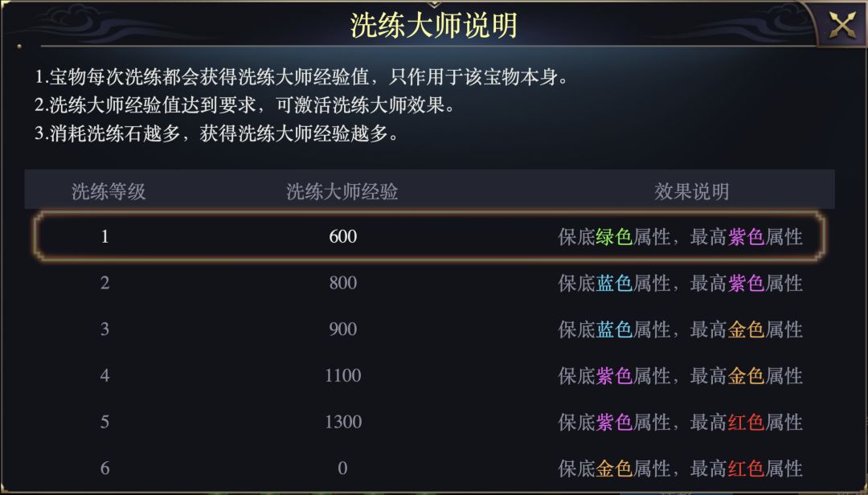The height and width of the screenshot is (495, 868).
Task: Click the green 绿色 word in level 1 row
Action: [x=613, y=237]
